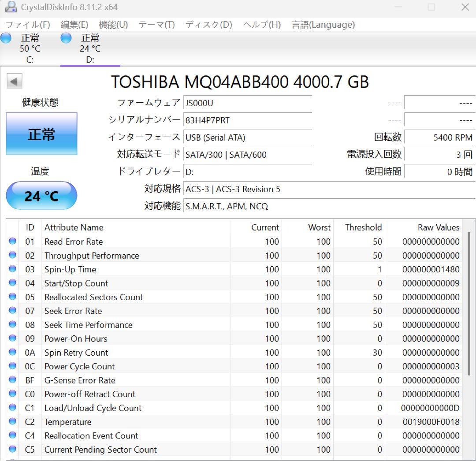Click the 正常 health status badge
Viewport: 476px width, 461px height.
click(x=41, y=134)
